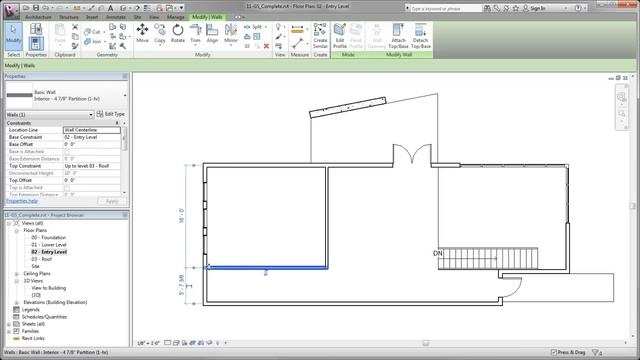Select the Rotate tool
Screen dimensions: 640x360
[x=178, y=33]
